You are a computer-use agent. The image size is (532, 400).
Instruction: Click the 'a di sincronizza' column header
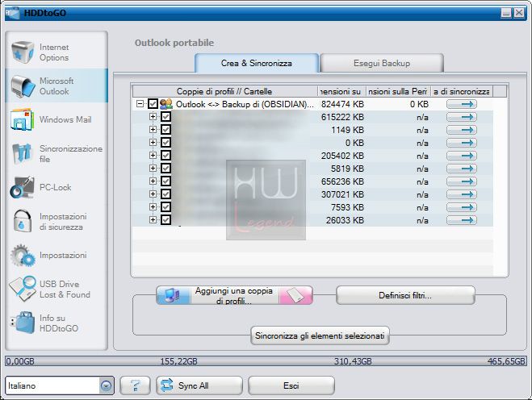pos(462,91)
